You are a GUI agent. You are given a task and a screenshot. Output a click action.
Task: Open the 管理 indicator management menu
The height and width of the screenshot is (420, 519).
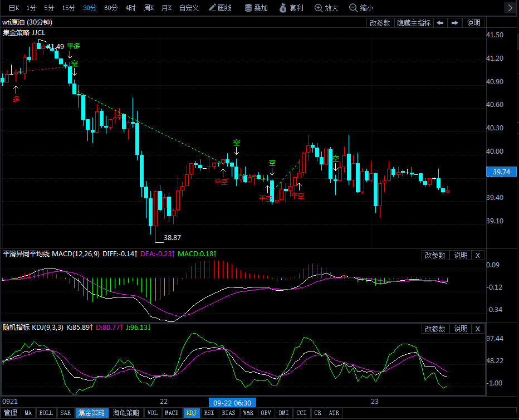point(11,413)
